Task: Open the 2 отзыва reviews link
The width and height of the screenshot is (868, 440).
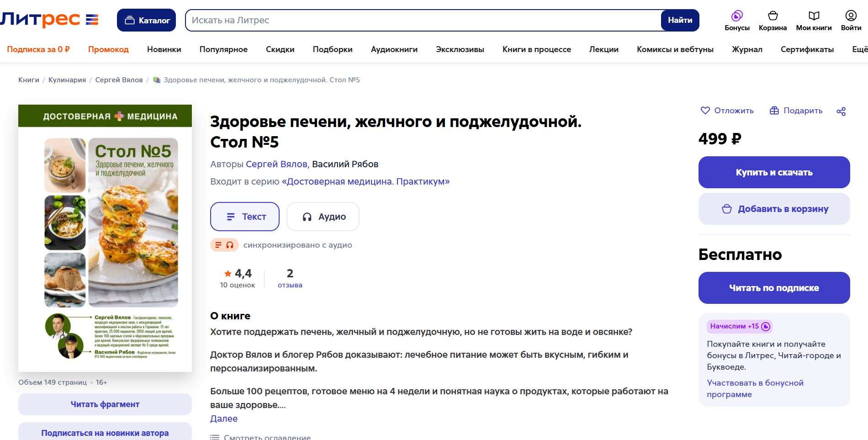Action: click(x=290, y=279)
